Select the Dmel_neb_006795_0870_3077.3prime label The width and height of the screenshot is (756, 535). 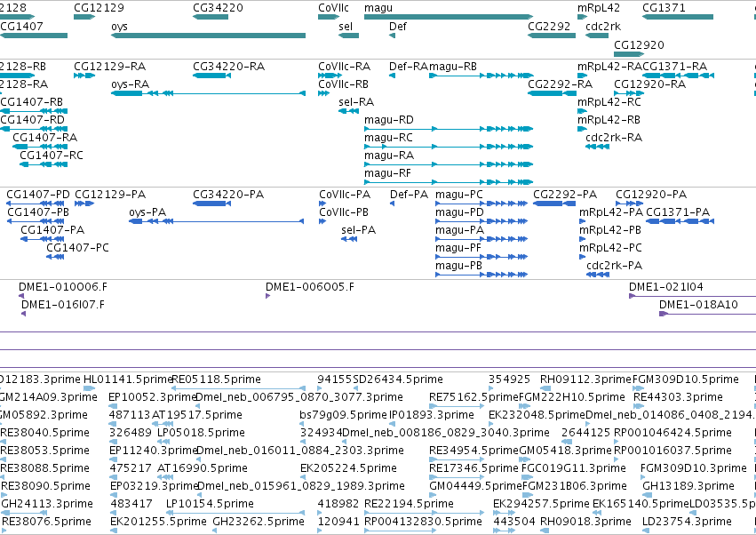pyautogui.click(x=299, y=397)
